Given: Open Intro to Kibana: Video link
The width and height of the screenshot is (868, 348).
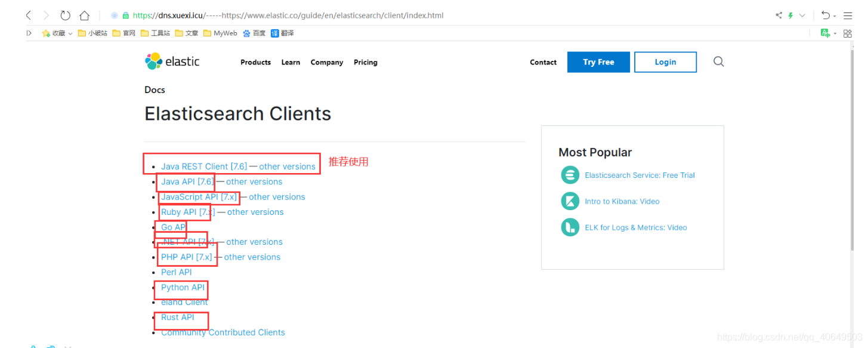Looking at the screenshot, I should click(622, 202).
